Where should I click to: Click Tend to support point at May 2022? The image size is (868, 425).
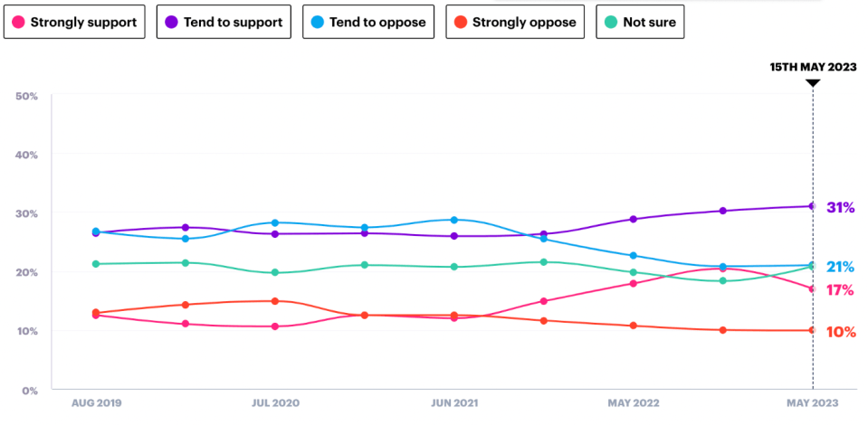coord(634,219)
